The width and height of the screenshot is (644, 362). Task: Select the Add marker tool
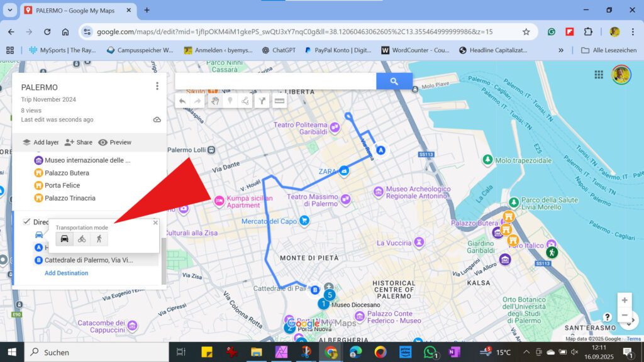[x=230, y=101]
